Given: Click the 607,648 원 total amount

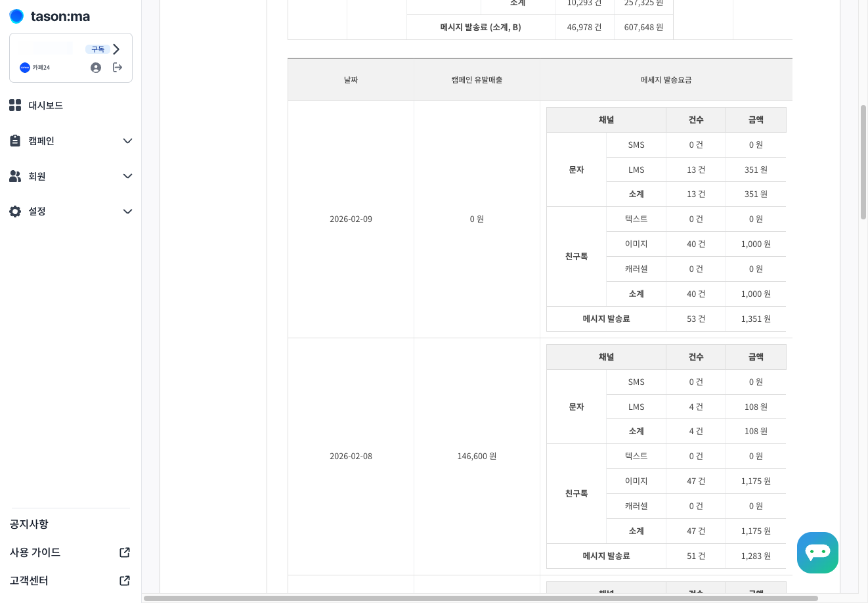Looking at the screenshot, I should pyautogui.click(x=643, y=28).
